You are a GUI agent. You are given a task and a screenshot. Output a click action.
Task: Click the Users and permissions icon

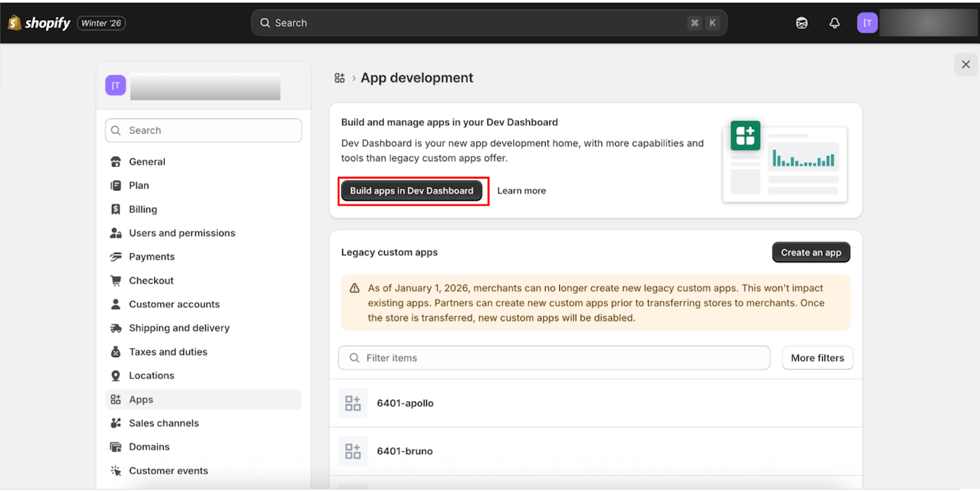click(116, 233)
